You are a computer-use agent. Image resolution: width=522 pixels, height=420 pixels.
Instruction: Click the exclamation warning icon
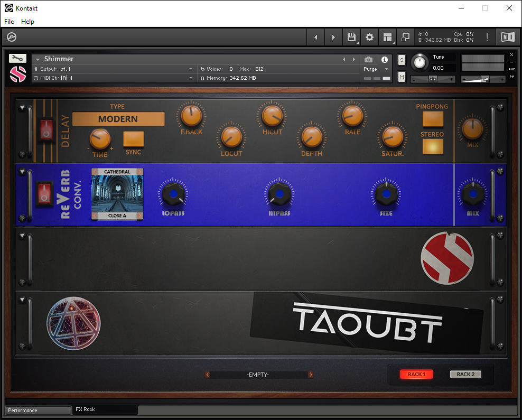tap(487, 38)
